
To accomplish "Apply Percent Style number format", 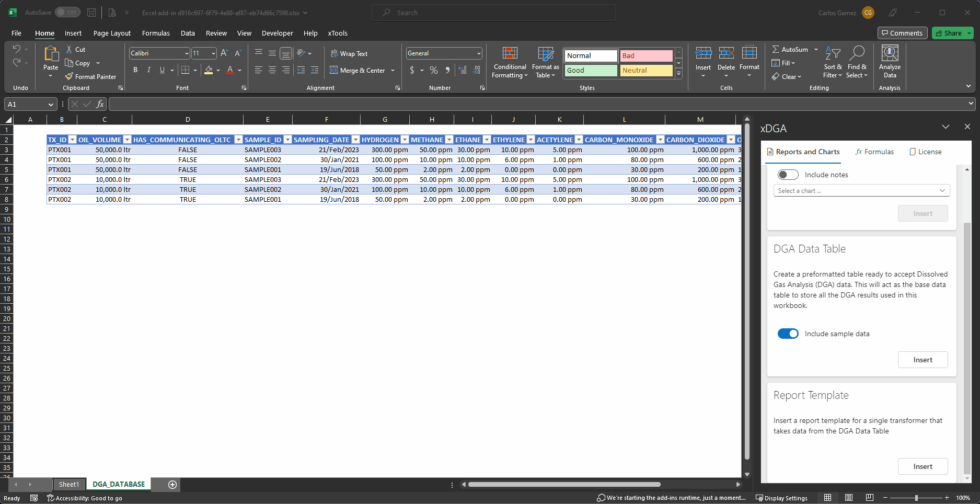I will click(433, 70).
